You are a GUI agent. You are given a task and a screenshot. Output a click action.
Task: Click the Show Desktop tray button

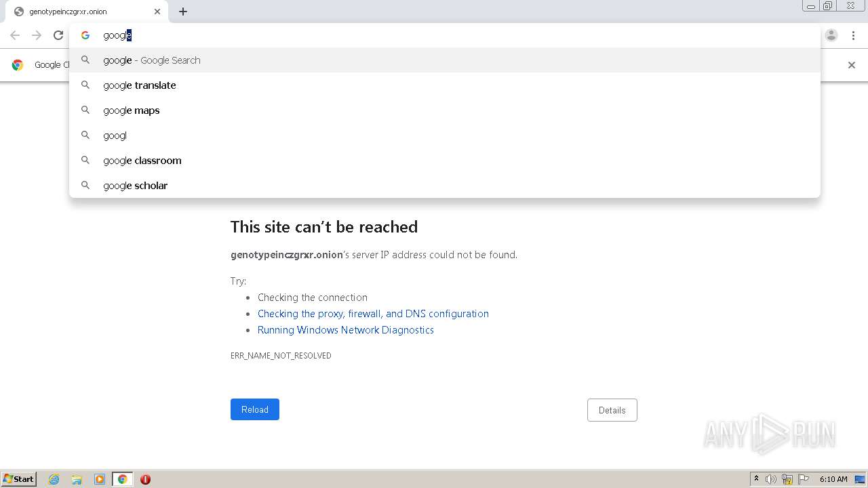[860, 479]
